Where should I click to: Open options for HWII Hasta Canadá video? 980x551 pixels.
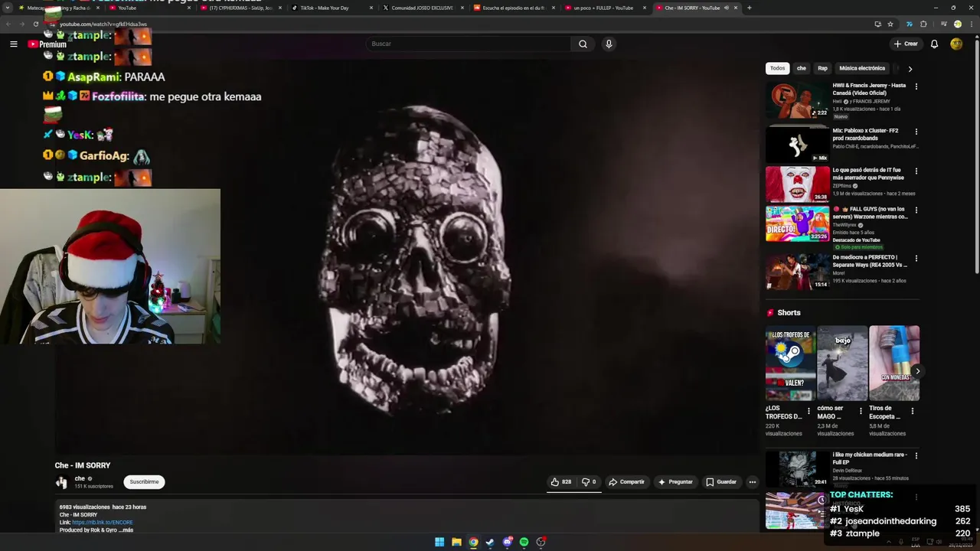click(916, 86)
